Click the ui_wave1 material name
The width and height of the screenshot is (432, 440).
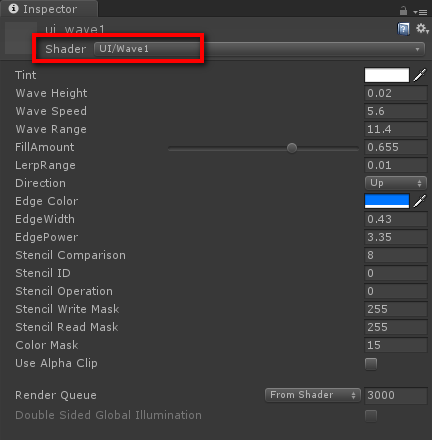coord(75,29)
